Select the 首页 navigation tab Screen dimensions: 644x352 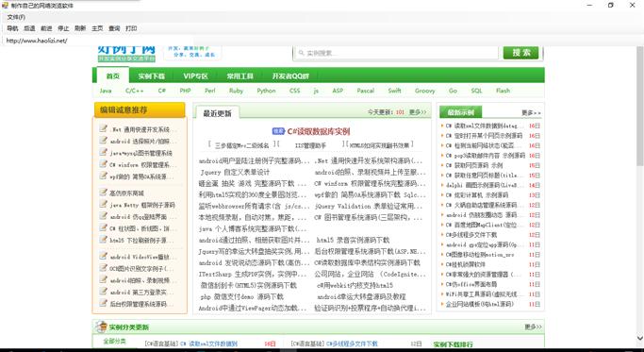(x=113, y=76)
